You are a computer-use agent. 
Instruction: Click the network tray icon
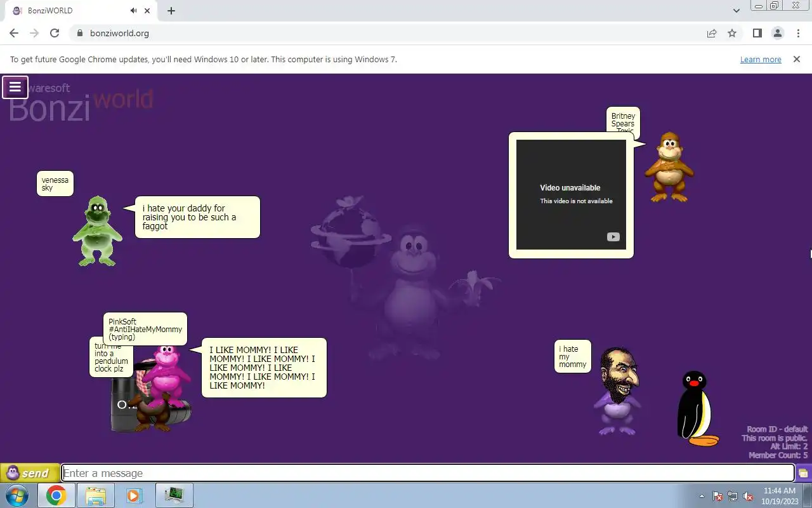pos(733,496)
